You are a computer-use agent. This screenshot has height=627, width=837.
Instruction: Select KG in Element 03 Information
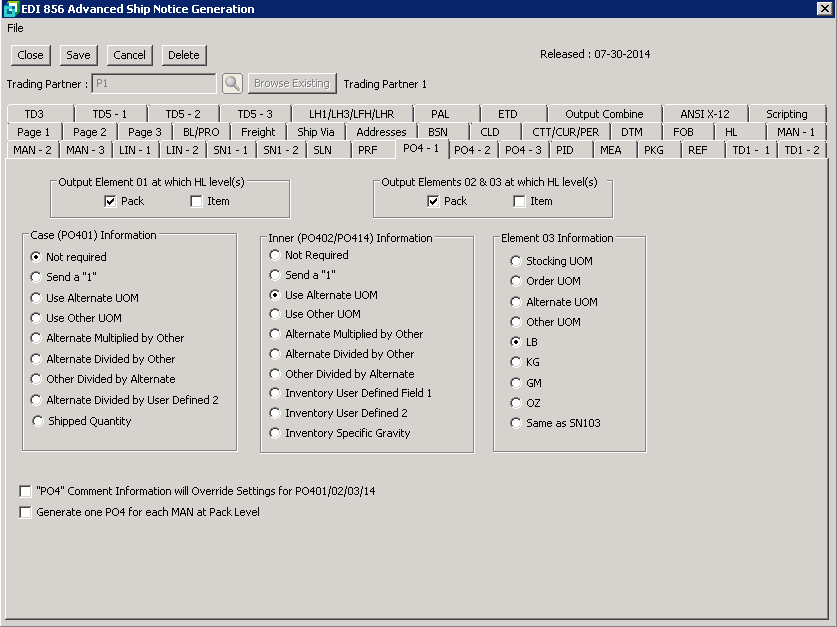pyautogui.click(x=516, y=362)
